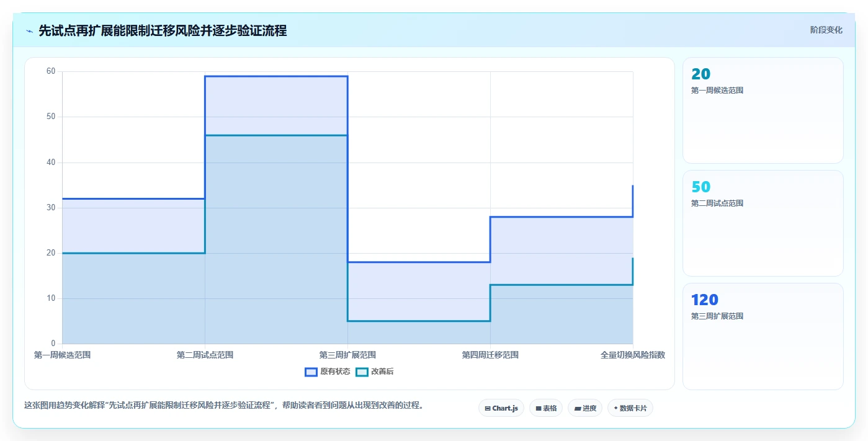Click the x-axis label 第四周迁移范围
Viewport: 868px width, 441px height.
tap(490, 355)
